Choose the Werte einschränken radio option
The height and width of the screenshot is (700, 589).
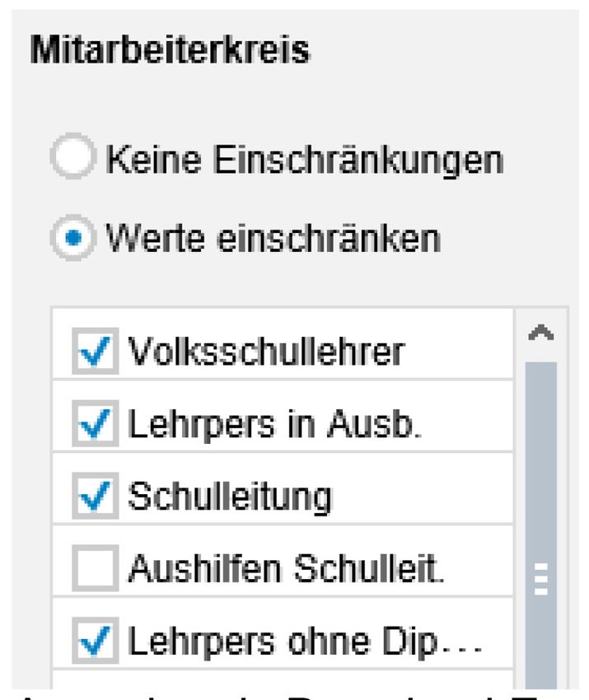point(76,239)
